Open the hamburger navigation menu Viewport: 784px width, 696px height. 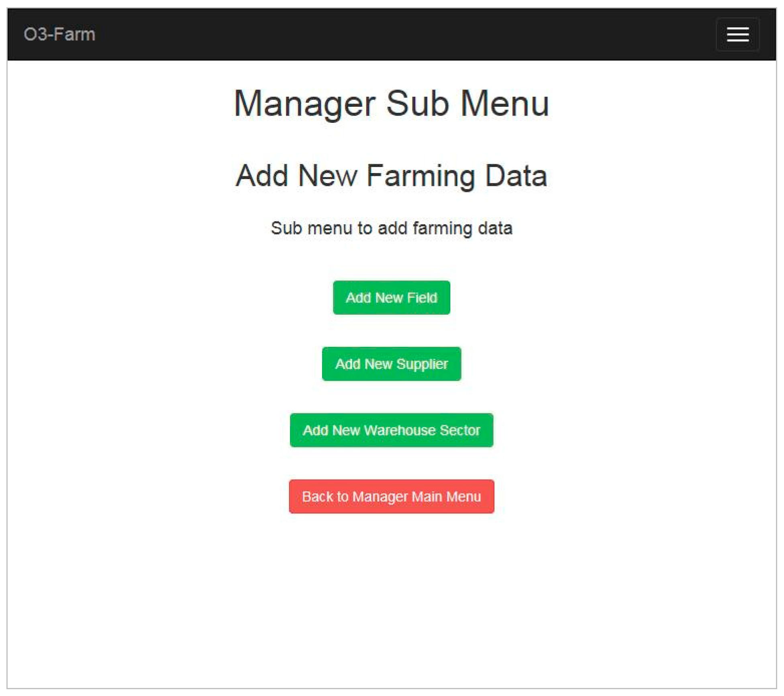click(737, 34)
